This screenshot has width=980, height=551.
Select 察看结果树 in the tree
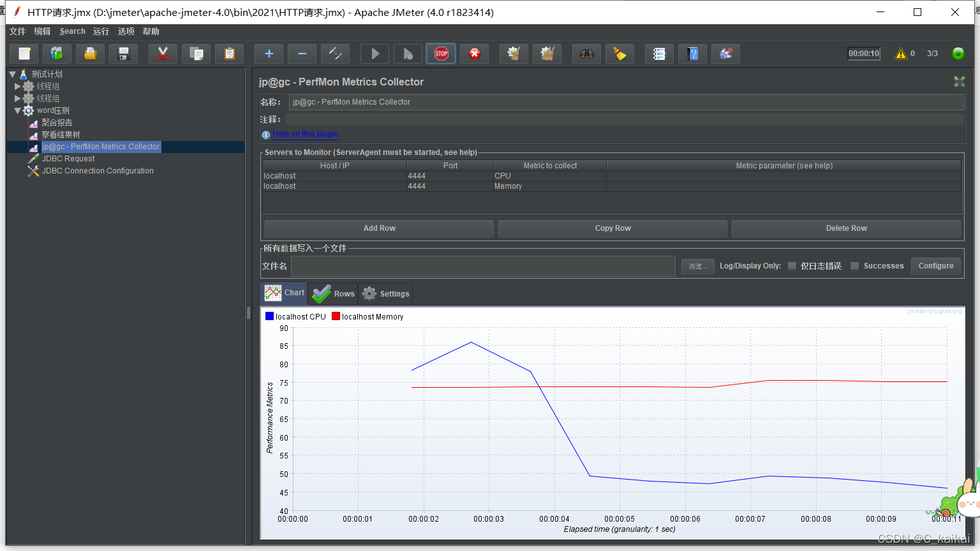[61, 135]
